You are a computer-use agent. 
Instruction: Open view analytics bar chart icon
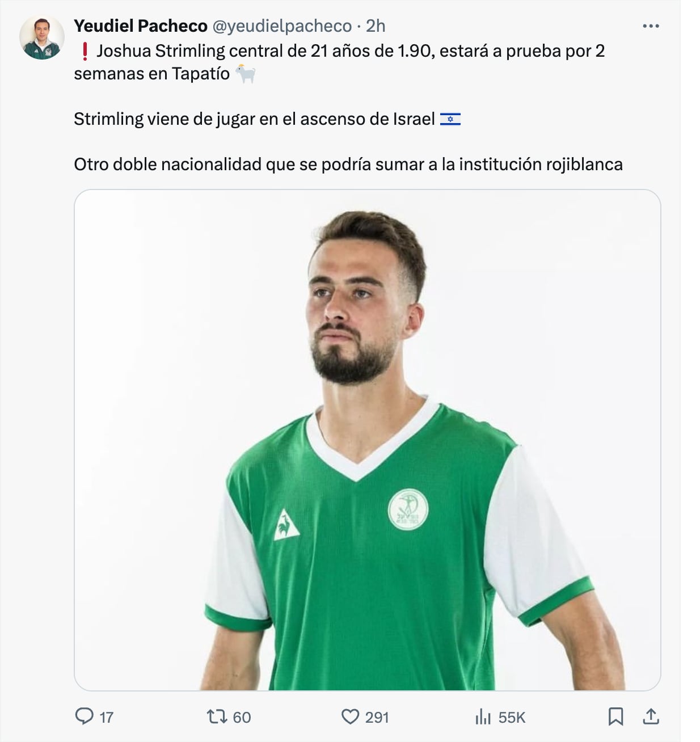pos(483,716)
